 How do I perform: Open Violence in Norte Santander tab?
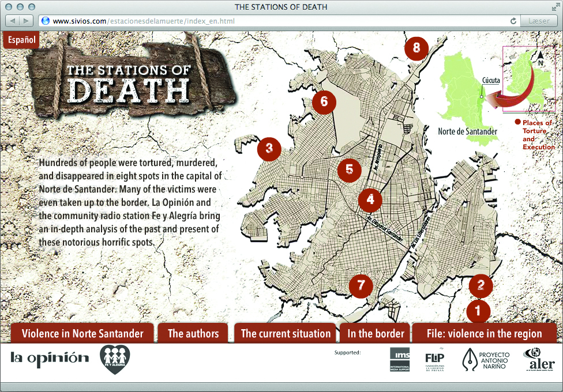click(82, 333)
